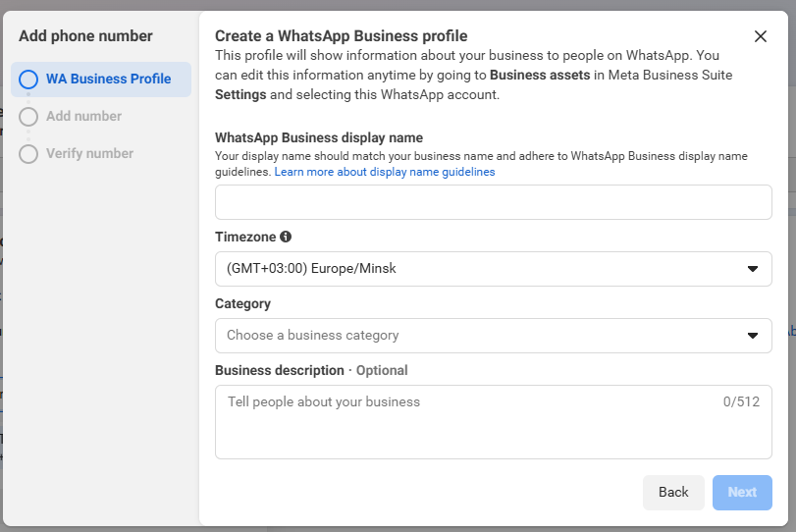Image resolution: width=796 pixels, height=532 pixels.
Task: Open the Europe/Minsk timezone selector
Action: click(x=494, y=269)
